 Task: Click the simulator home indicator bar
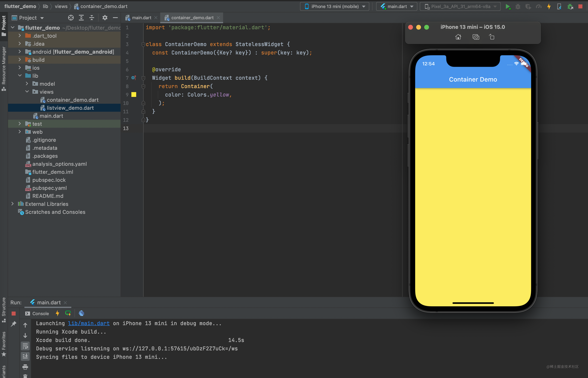coord(473,303)
